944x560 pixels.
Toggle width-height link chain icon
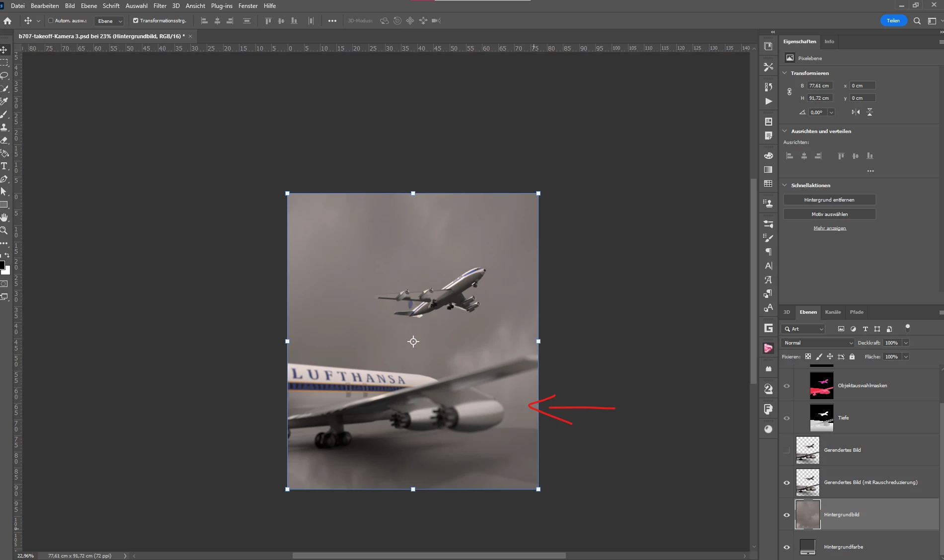789,92
